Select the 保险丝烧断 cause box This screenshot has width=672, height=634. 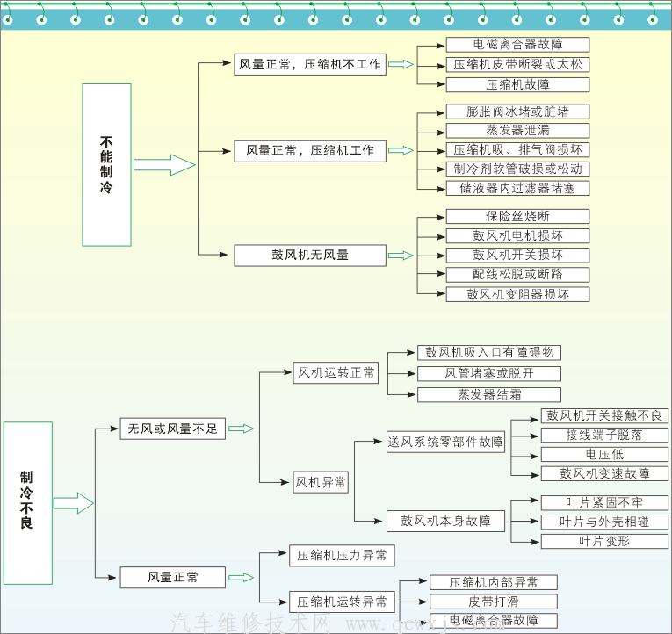tap(517, 216)
